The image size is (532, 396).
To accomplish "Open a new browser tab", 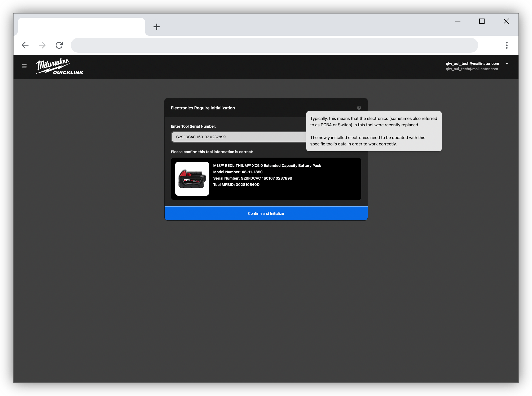I will coord(157,27).
